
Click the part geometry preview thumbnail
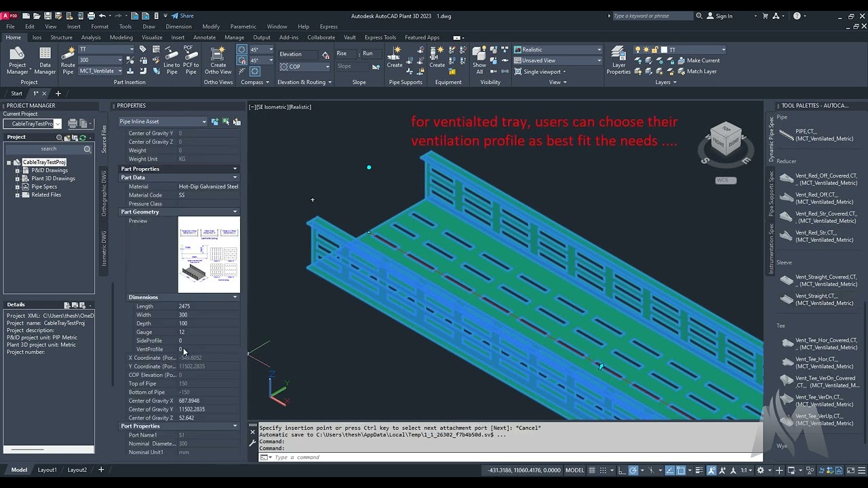tap(209, 255)
